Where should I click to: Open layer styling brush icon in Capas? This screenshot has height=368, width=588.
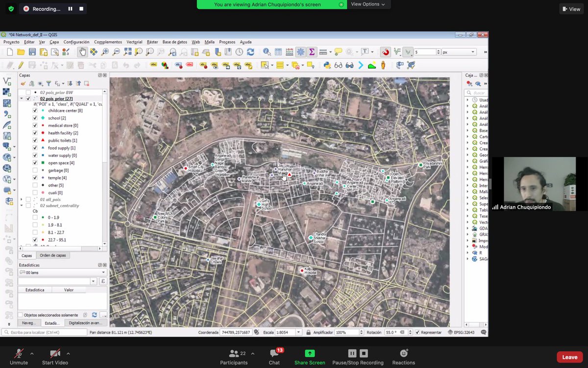(23, 83)
